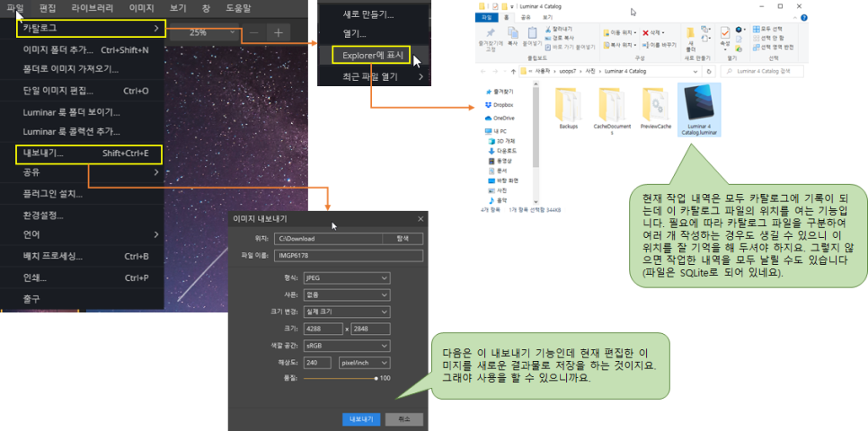Screen dimensions: 868x431
Task: Open the 이미지 menu
Action: 142,8
